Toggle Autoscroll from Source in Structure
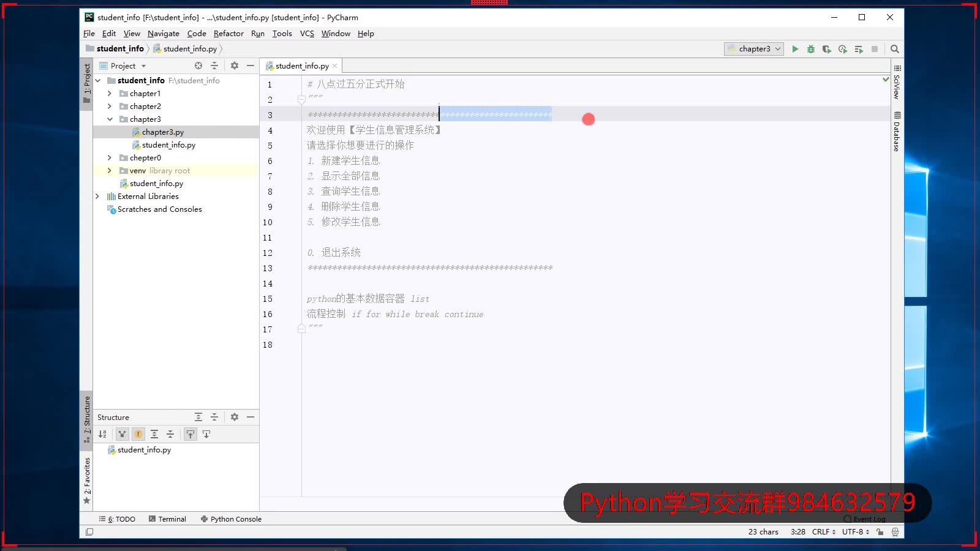 tap(206, 434)
